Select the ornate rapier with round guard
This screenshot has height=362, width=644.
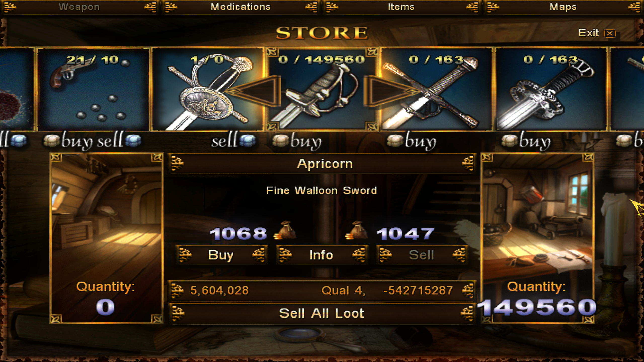click(208, 89)
